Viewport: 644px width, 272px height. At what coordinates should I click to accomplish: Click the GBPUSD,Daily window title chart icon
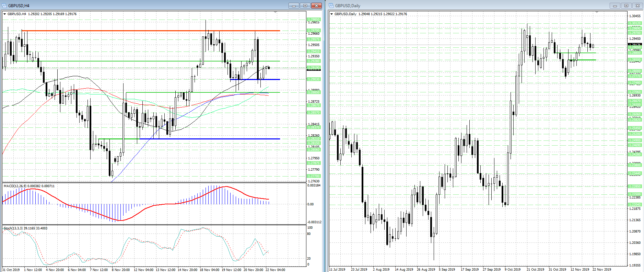[331, 5]
